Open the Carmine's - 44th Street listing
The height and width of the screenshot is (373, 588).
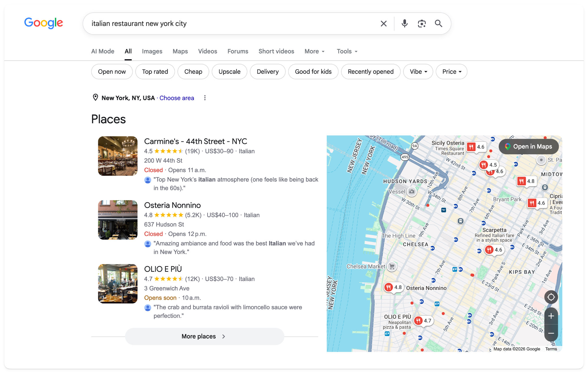click(x=196, y=141)
